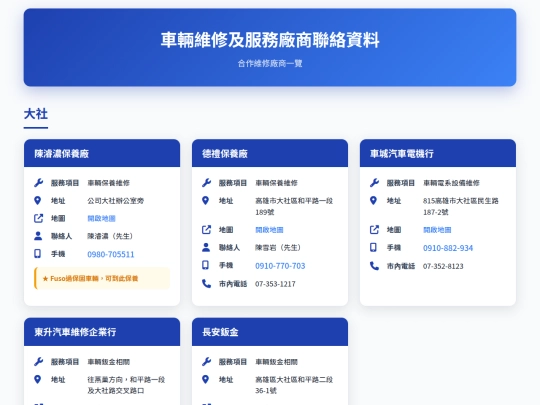Click 市內電話 label in 德禮保養廠 card
This screenshot has width=540, height=405.
(x=233, y=284)
